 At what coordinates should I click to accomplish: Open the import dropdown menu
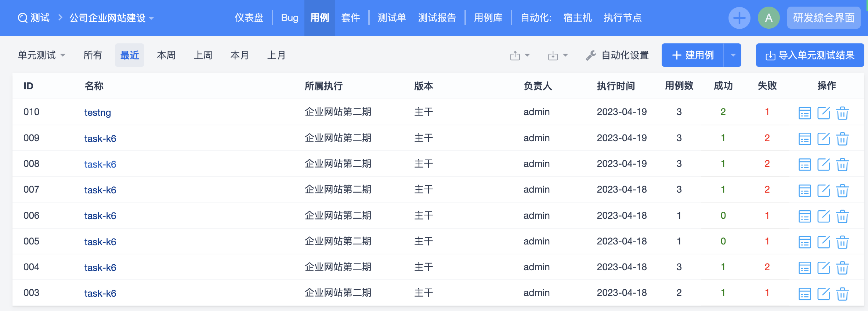pyautogui.click(x=558, y=56)
